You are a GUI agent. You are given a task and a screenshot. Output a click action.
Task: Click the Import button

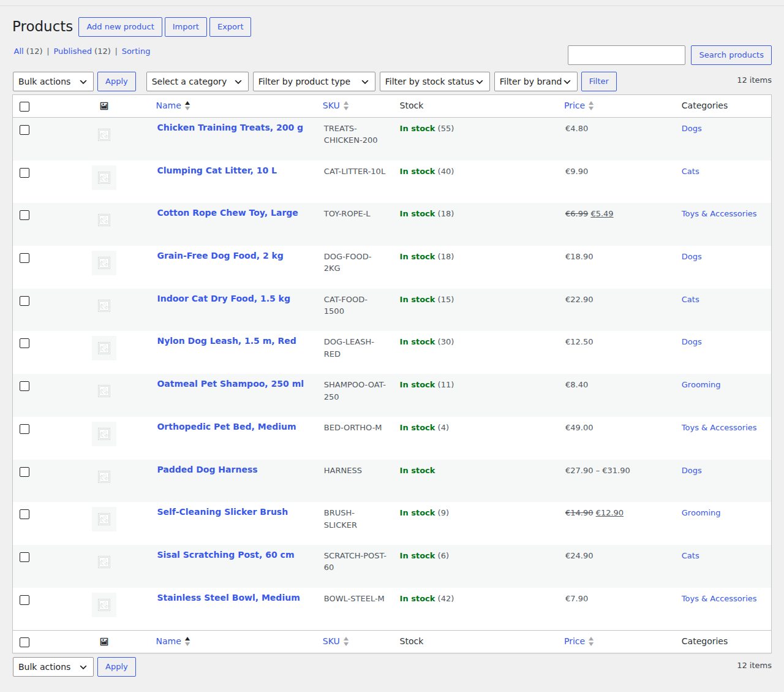click(186, 27)
